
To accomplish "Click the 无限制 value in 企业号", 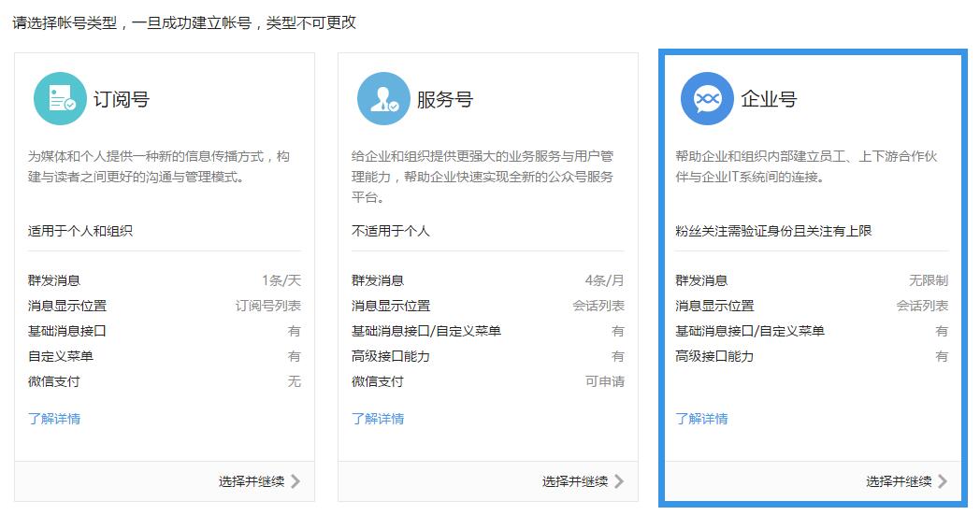I will coord(929,280).
